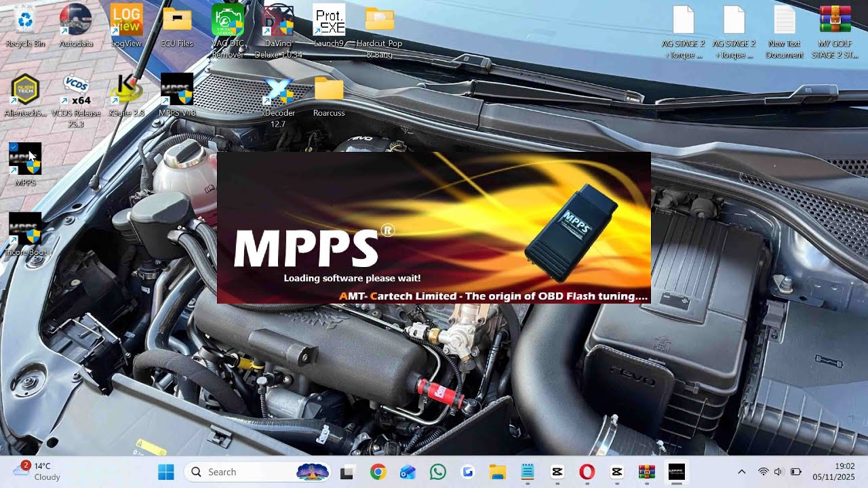The width and height of the screenshot is (868, 488).
Task: Open the Windows Start menu
Action: coord(166,472)
